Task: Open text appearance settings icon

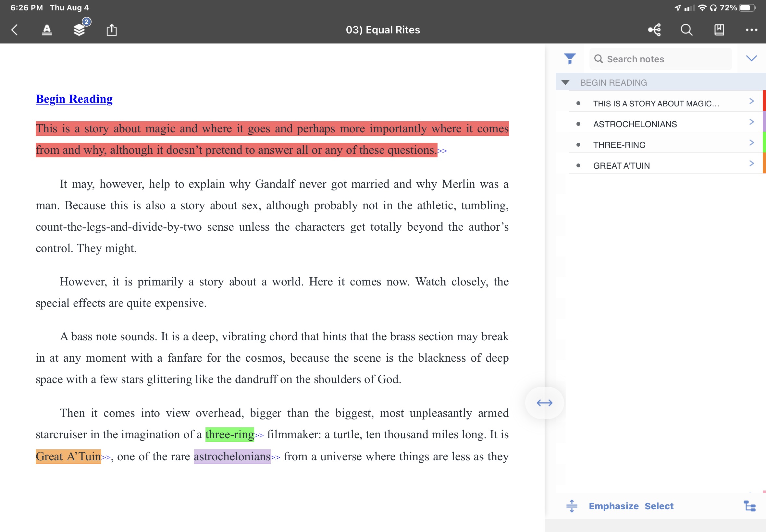Action: point(47,30)
